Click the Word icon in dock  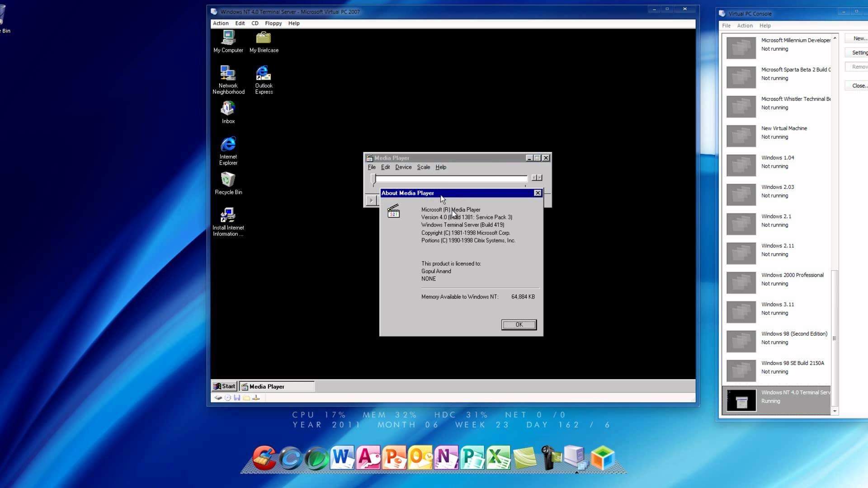click(x=342, y=458)
